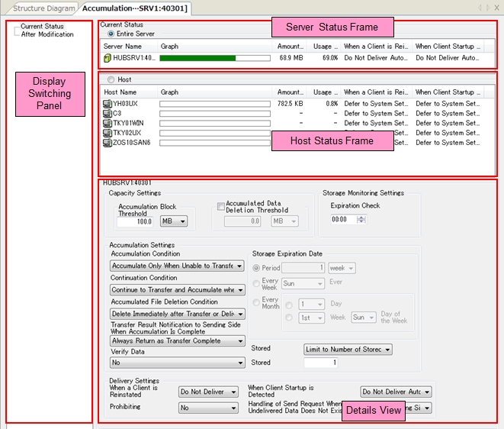
Task: Select After Modification in the switching panel
Action: (47, 34)
